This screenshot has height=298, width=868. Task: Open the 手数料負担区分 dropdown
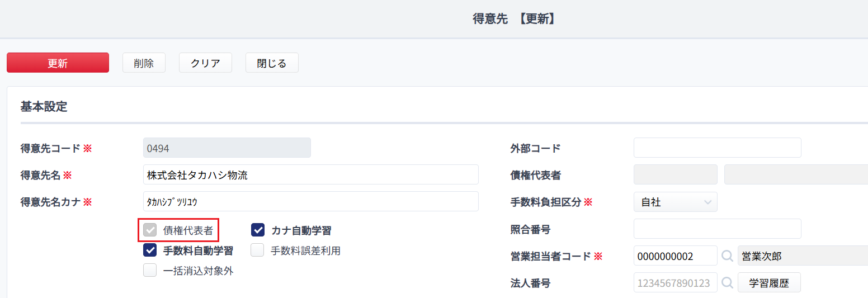676,202
